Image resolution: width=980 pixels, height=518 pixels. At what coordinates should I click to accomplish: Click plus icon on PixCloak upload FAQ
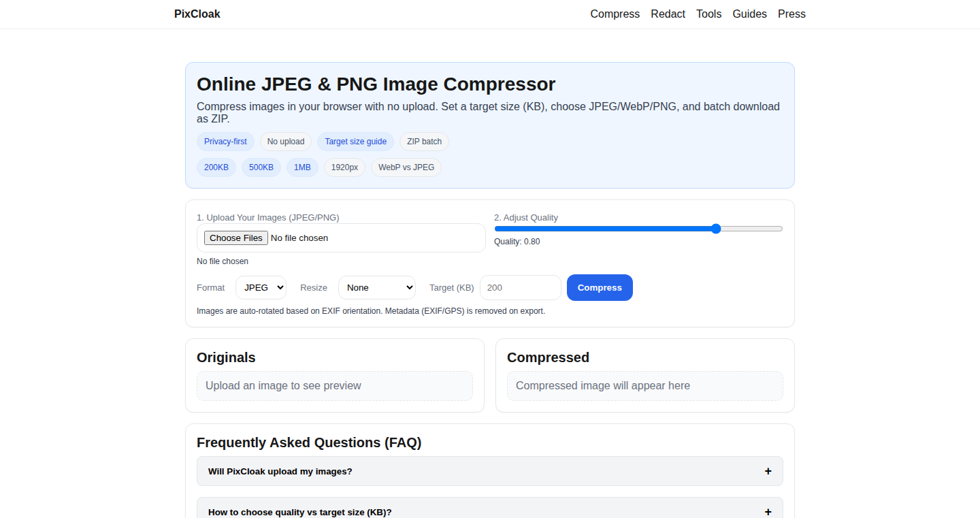[x=768, y=471]
